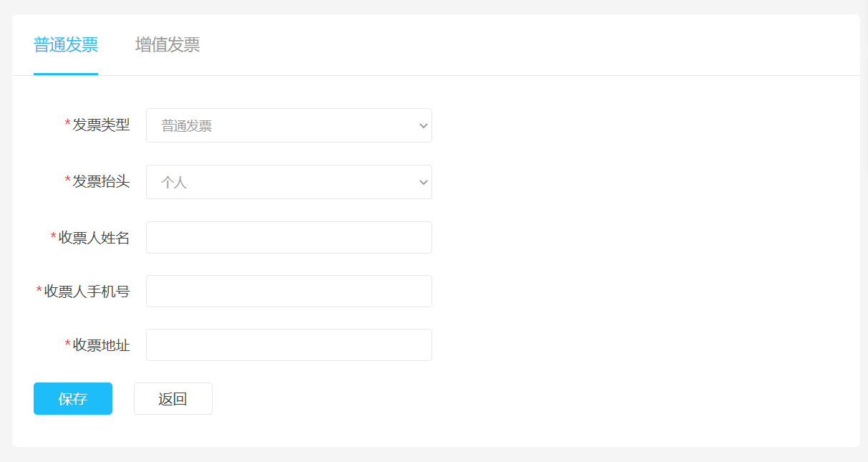Viewport: 868px width, 462px height.
Task: Click the 返回 button
Action: point(172,399)
